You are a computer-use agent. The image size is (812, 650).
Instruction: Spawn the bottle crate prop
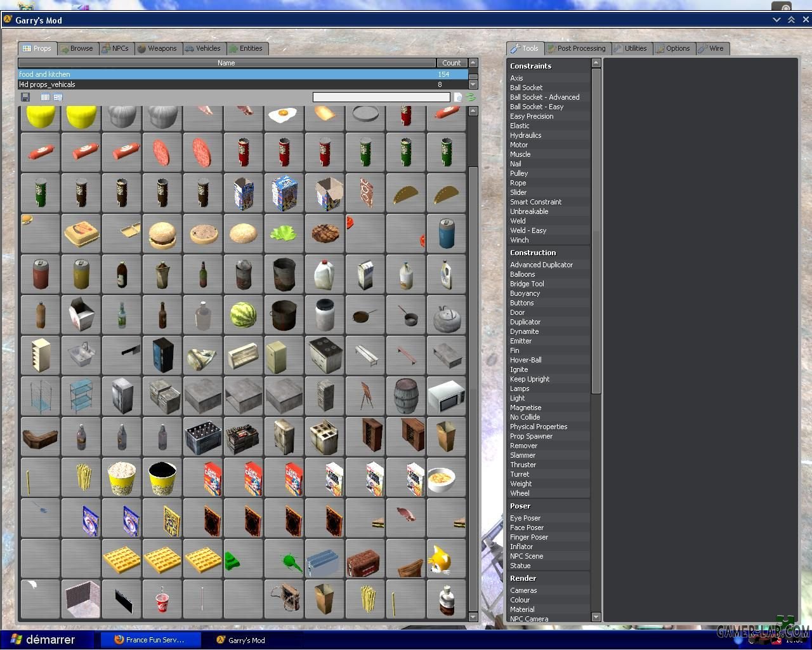pos(202,437)
